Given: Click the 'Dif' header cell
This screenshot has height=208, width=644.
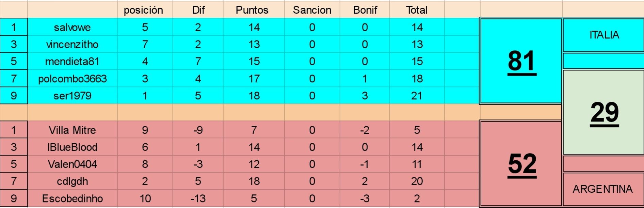Looking at the screenshot, I should click(198, 10).
